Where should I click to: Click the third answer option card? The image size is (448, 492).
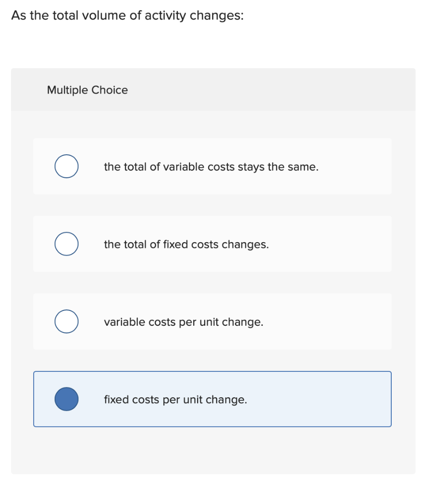point(212,321)
